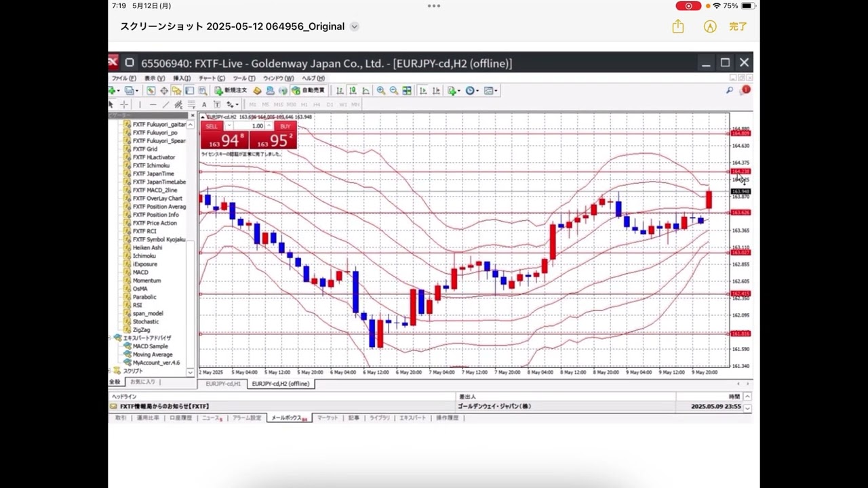Click the 新規注文 new order icon
The width and height of the screenshot is (868, 488).
pos(231,91)
